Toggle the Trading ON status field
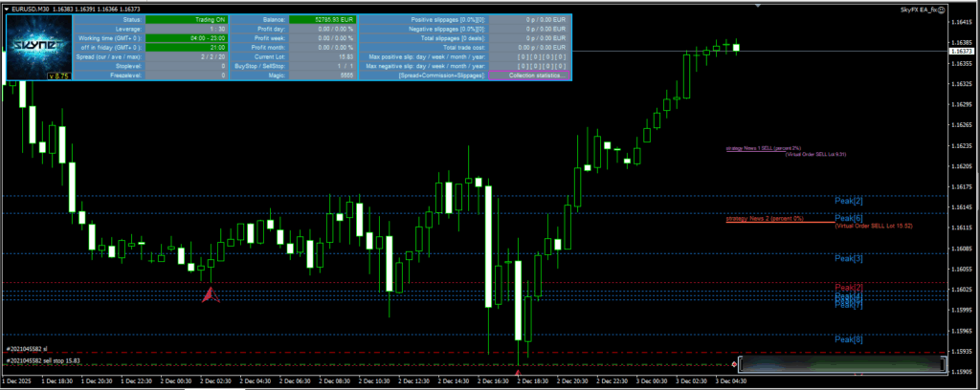This screenshot has height=390, width=980. [183, 19]
